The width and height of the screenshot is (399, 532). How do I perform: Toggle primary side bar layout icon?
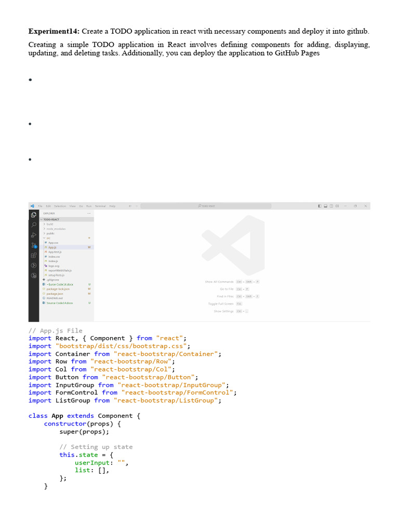click(x=320, y=206)
